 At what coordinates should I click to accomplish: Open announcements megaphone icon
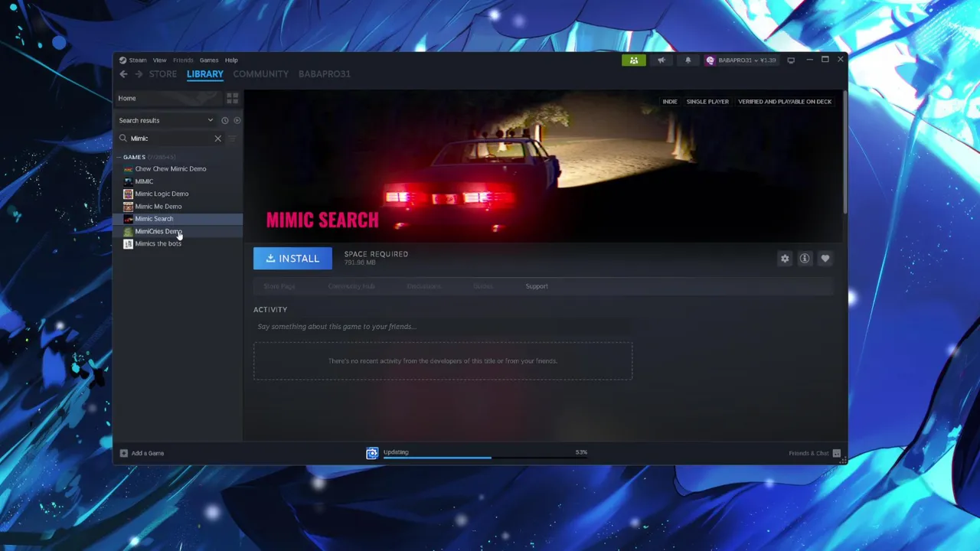click(x=661, y=60)
